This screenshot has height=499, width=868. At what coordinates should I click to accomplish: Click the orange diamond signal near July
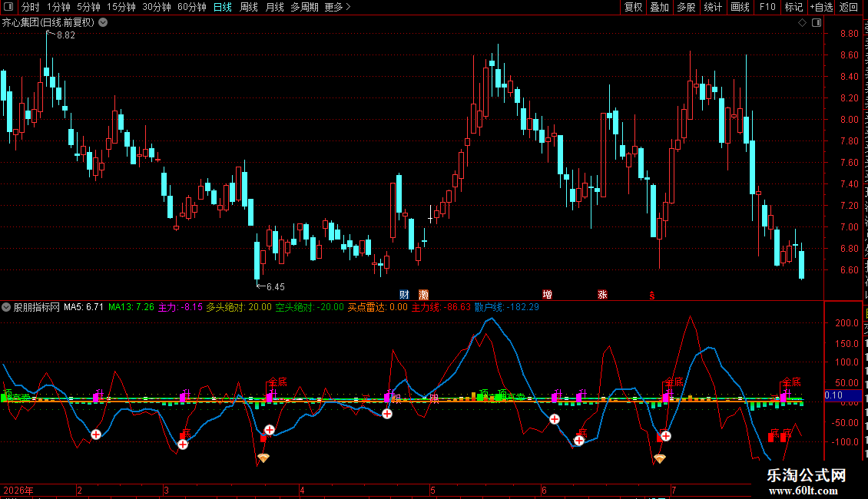click(659, 458)
